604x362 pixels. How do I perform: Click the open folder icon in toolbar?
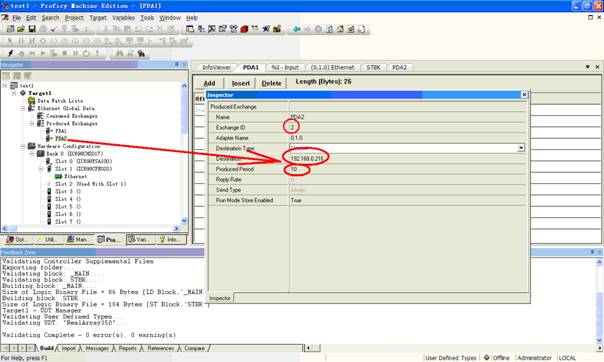tap(21, 29)
